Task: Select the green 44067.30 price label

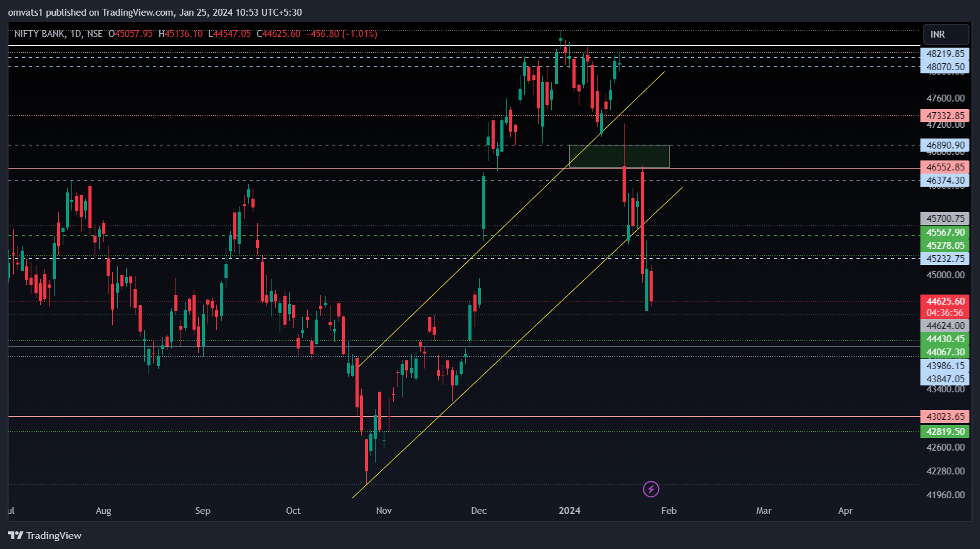Action: pyautogui.click(x=945, y=352)
